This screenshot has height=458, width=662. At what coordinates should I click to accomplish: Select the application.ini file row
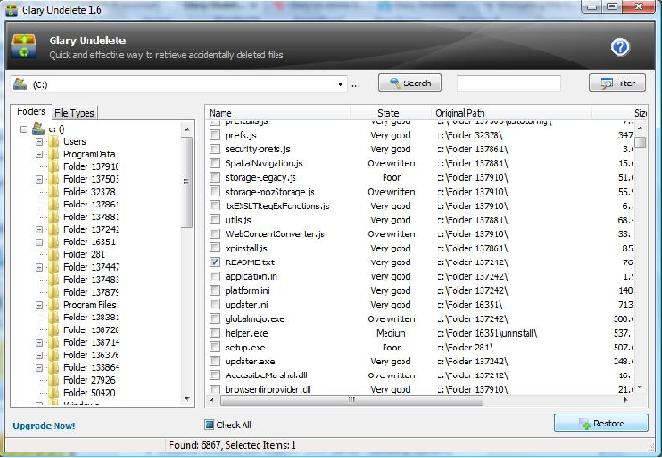[421, 276]
